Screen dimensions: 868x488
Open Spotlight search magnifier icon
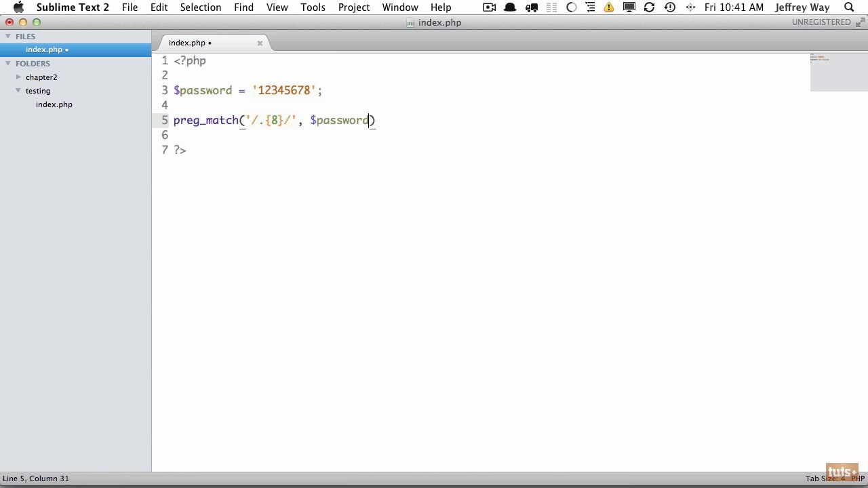(849, 7)
